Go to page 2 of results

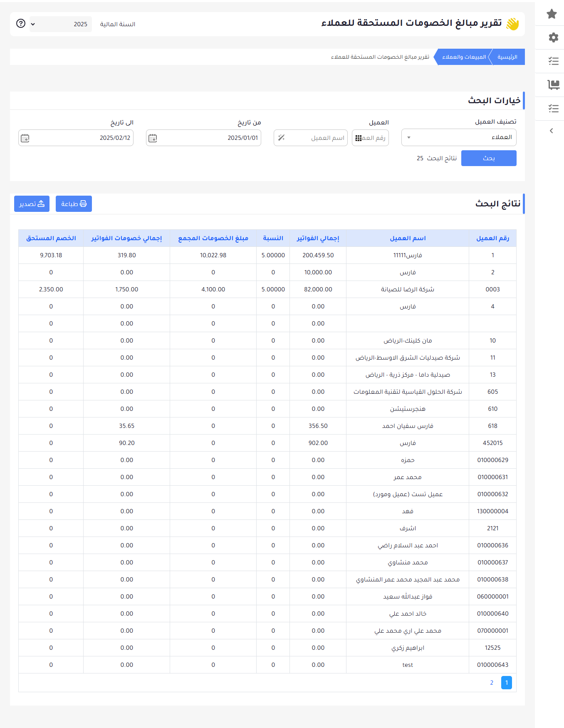click(492, 683)
